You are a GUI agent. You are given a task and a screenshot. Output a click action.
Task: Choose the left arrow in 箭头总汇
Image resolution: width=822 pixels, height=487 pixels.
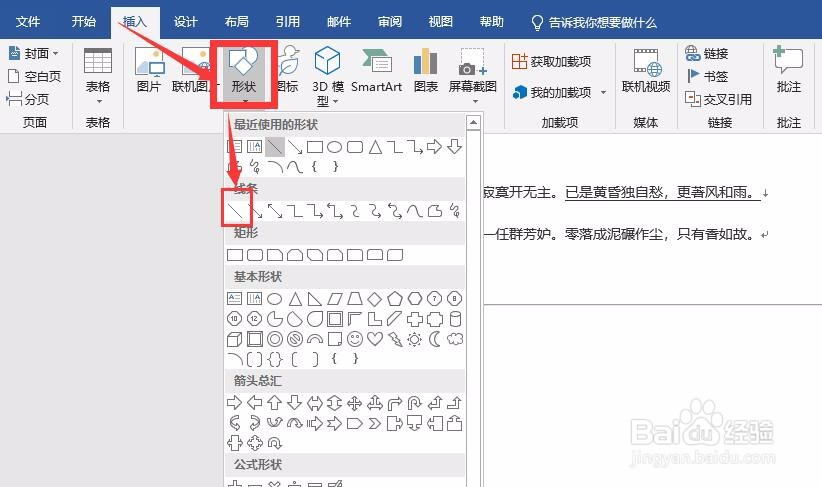click(255, 403)
